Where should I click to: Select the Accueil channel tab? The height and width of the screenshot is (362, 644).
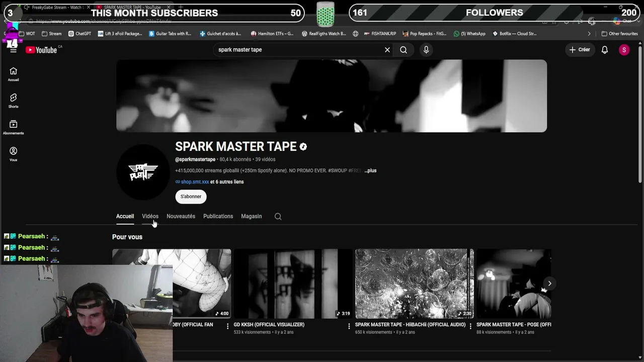click(x=125, y=216)
